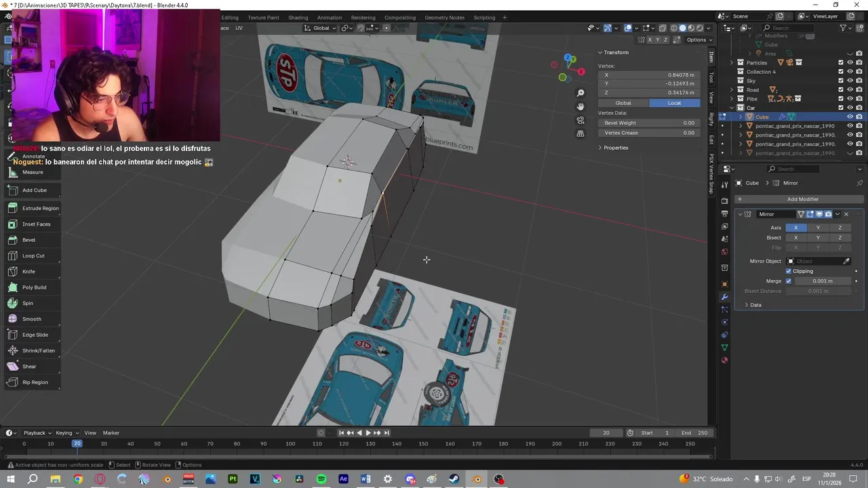Screen dimensions: 868x488
Task: Hide the Road collection eye icon
Action: 850,89
